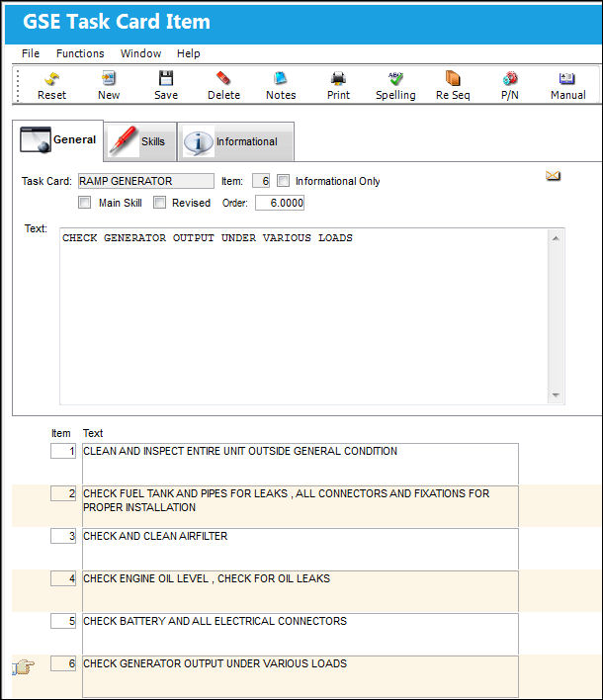Click the Item column header
The height and width of the screenshot is (700, 603).
coord(60,433)
